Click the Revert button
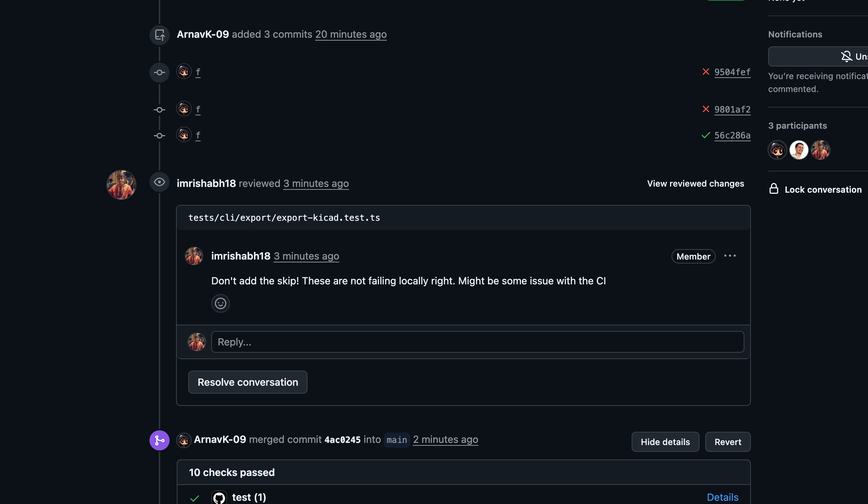The height and width of the screenshot is (504, 868). pyautogui.click(x=728, y=442)
